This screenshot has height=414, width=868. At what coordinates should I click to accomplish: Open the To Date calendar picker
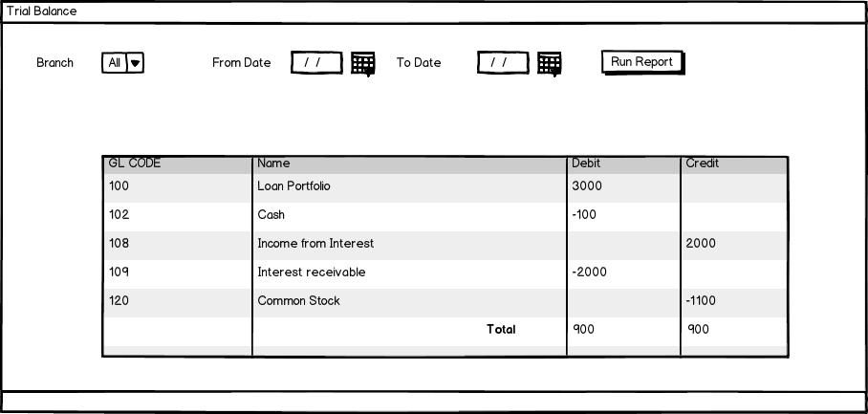[x=549, y=64]
